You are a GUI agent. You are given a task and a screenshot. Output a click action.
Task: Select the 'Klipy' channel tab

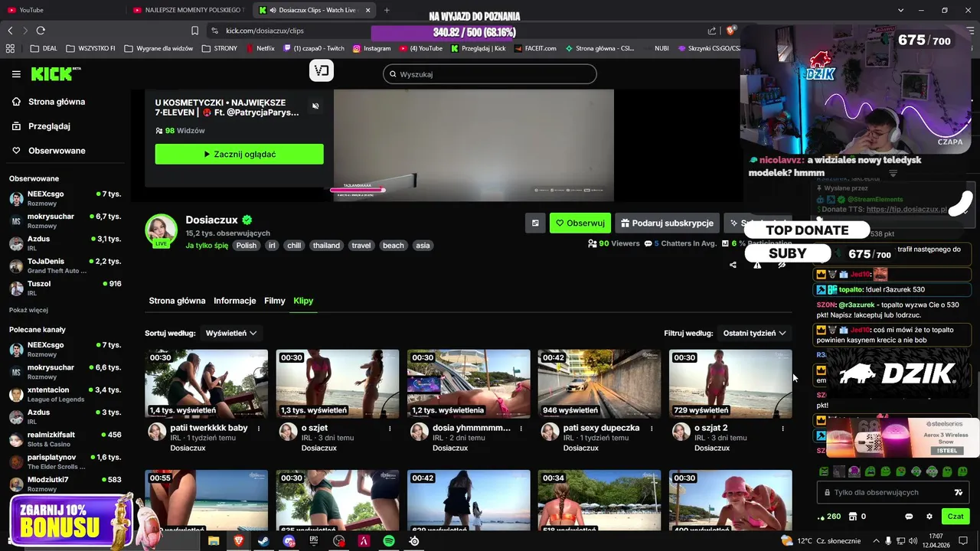[303, 301]
